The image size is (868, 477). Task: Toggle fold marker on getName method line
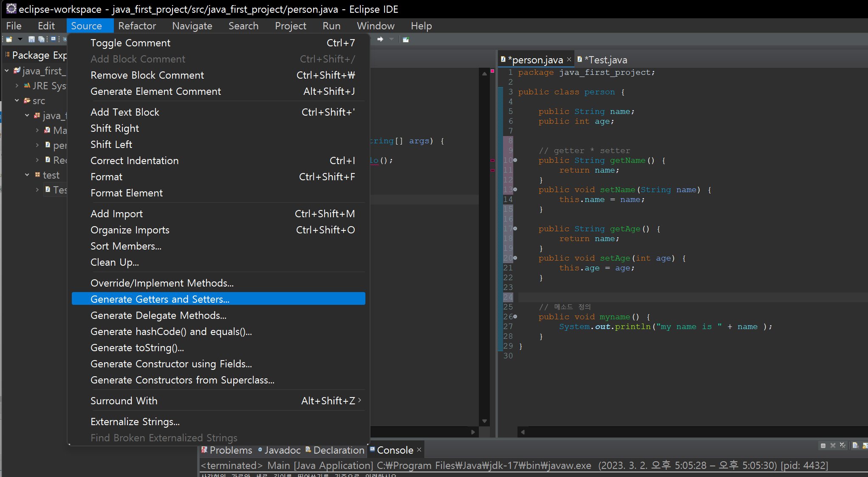[x=515, y=160]
